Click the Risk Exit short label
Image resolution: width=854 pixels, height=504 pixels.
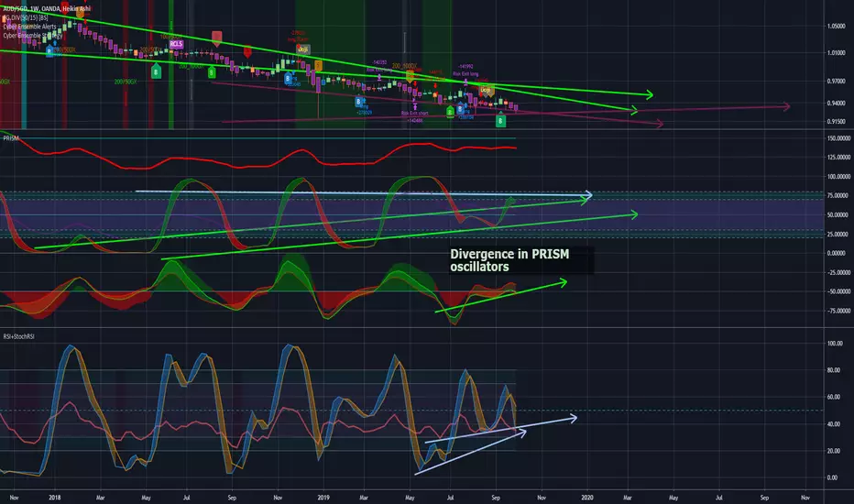[415, 114]
